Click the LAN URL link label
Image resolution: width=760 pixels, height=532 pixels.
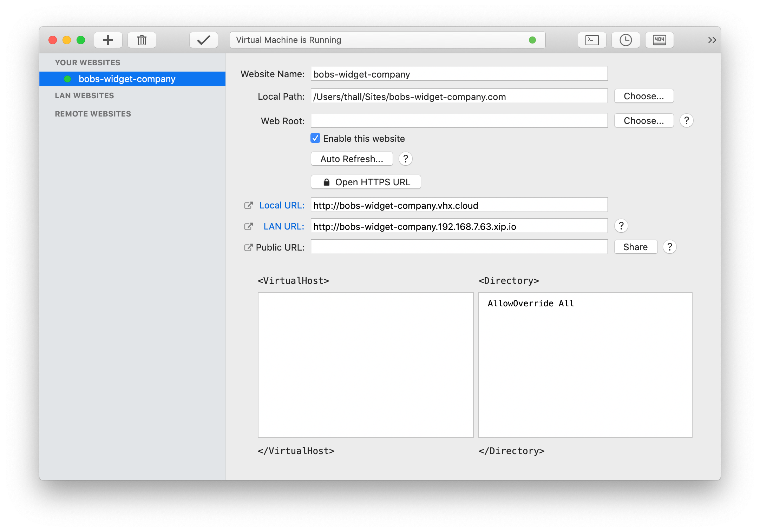click(284, 226)
